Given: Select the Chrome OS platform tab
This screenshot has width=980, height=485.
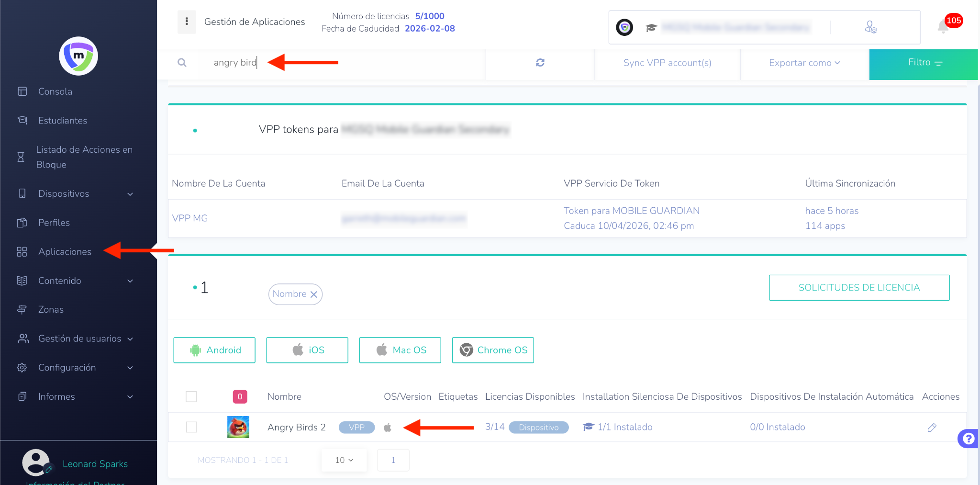Looking at the screenshot, I should click(x=493, y=350).
